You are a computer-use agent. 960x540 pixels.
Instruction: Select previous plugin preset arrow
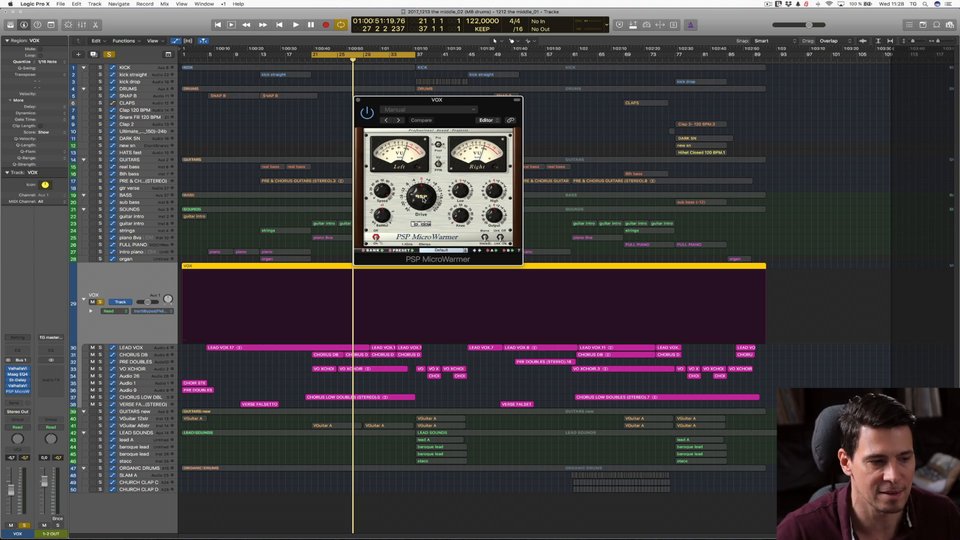pos(386,121)
